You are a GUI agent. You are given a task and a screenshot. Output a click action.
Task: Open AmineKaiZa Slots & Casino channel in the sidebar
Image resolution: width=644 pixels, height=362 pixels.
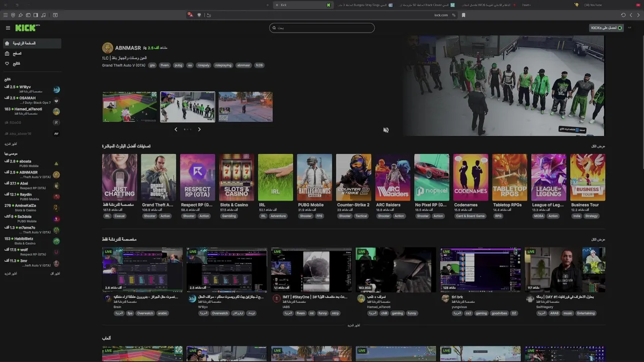pyautogui.click(x=31, y=208)
